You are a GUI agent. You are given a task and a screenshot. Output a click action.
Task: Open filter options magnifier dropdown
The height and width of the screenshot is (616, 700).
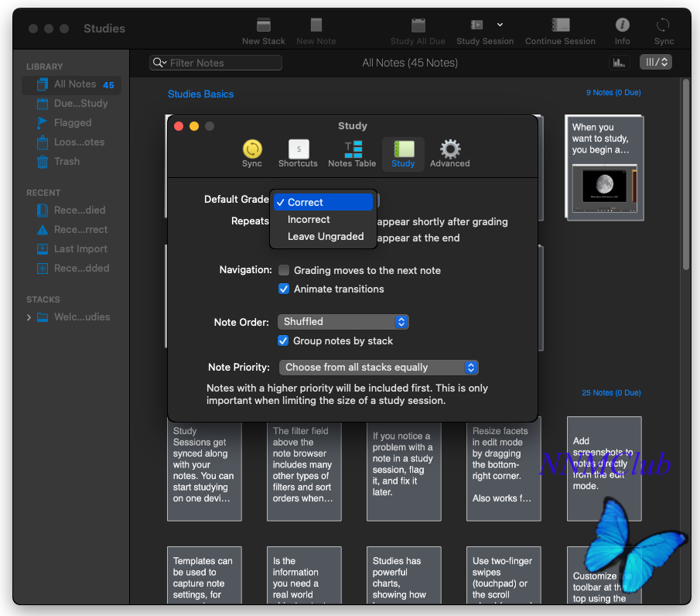pyautogui.click(x=159, y=63)
